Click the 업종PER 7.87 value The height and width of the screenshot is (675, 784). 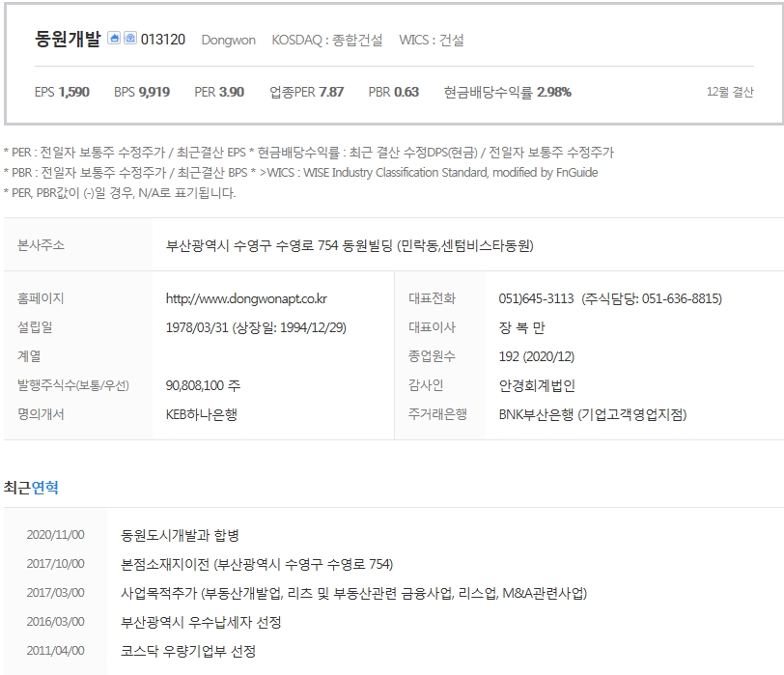coord(306,92)
